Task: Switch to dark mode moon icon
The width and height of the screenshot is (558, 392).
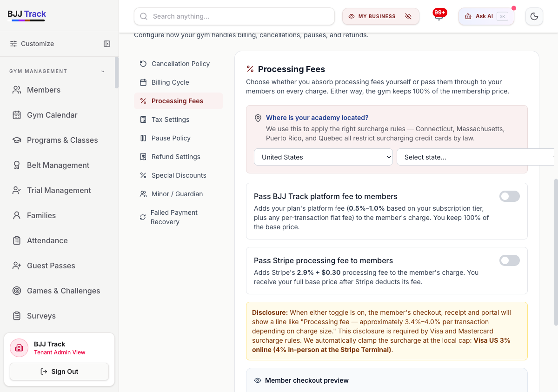Action: coord(534,16)
